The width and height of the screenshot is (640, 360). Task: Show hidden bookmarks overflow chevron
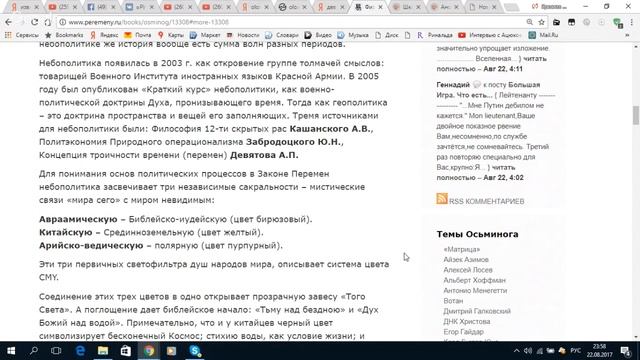pos(627,35)
